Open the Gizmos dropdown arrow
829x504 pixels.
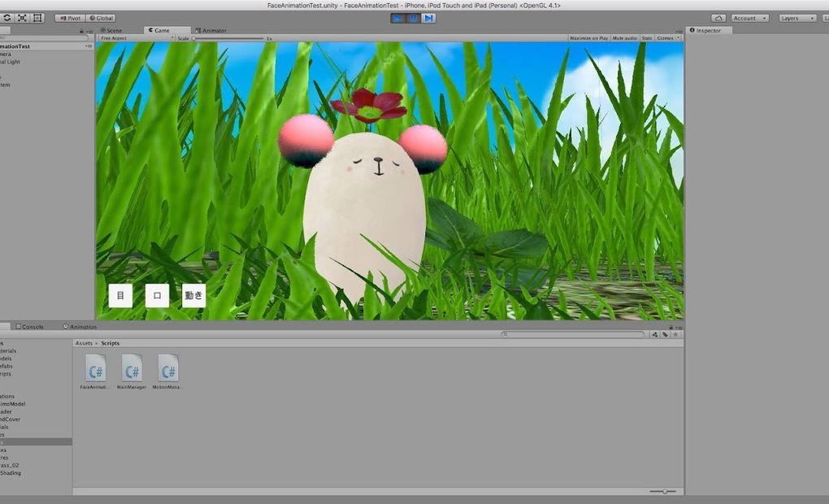click(x=679, y=38)
